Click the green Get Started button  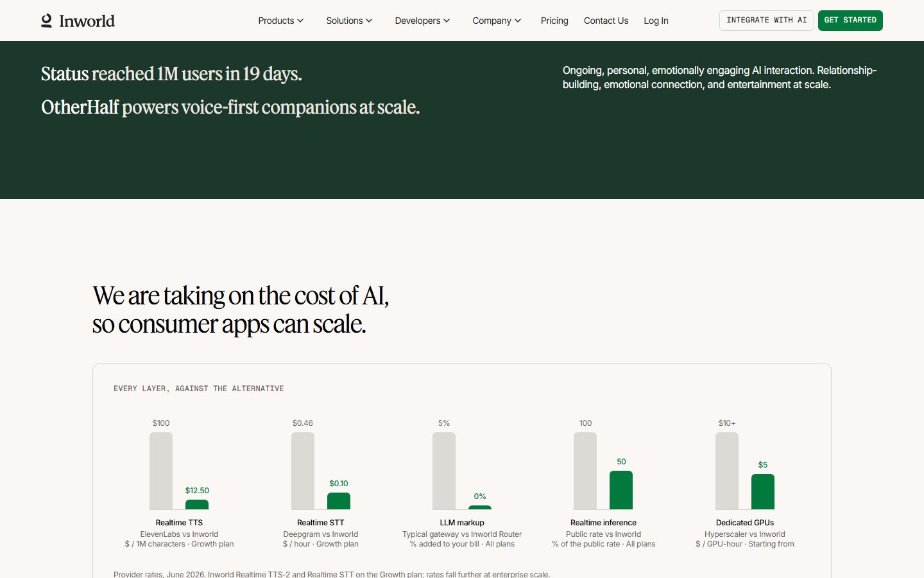[850, 21]
